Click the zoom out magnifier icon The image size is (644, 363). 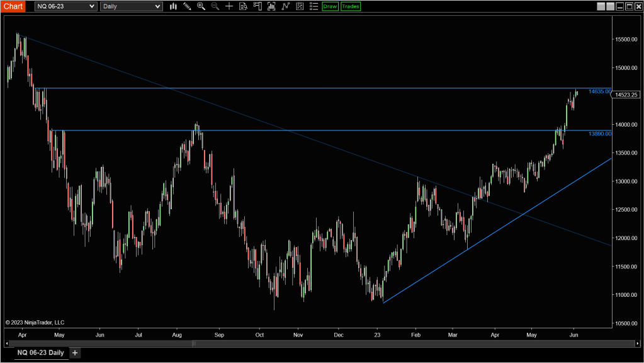point(215,6)
